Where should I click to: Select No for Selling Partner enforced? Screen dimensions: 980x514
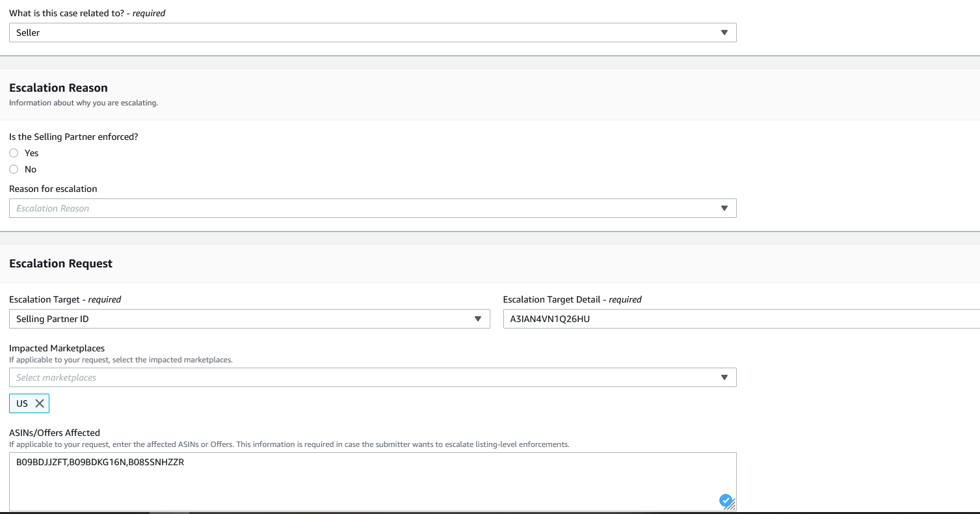(14, 169)
